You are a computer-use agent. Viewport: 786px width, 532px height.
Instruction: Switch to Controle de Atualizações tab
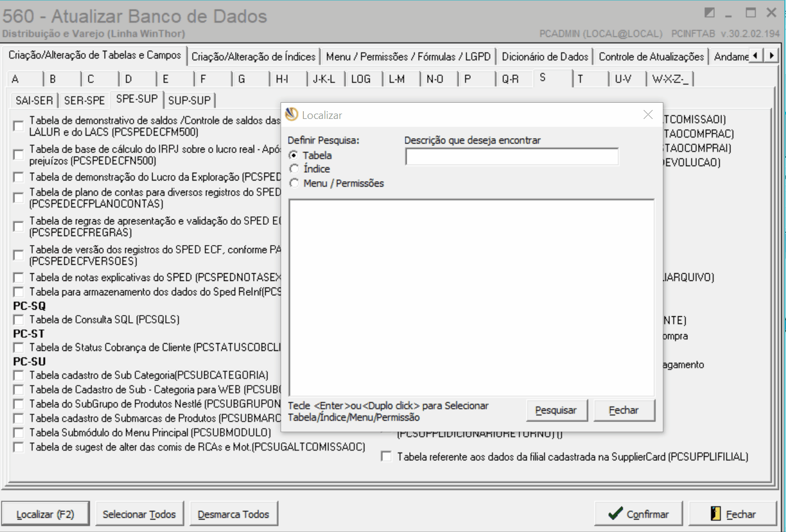(x=651, y=57)
